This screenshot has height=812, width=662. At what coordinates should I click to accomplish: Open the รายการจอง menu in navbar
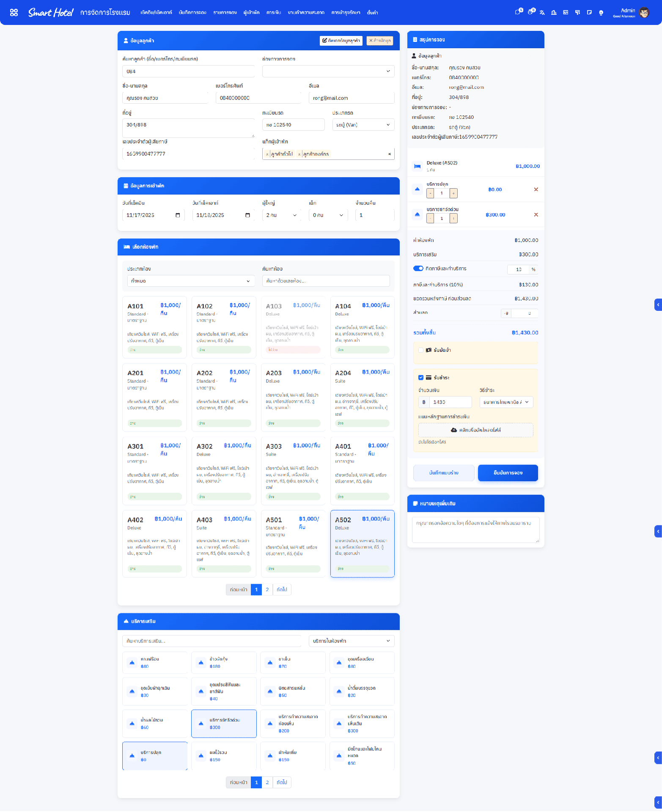(x=225, y=13)
